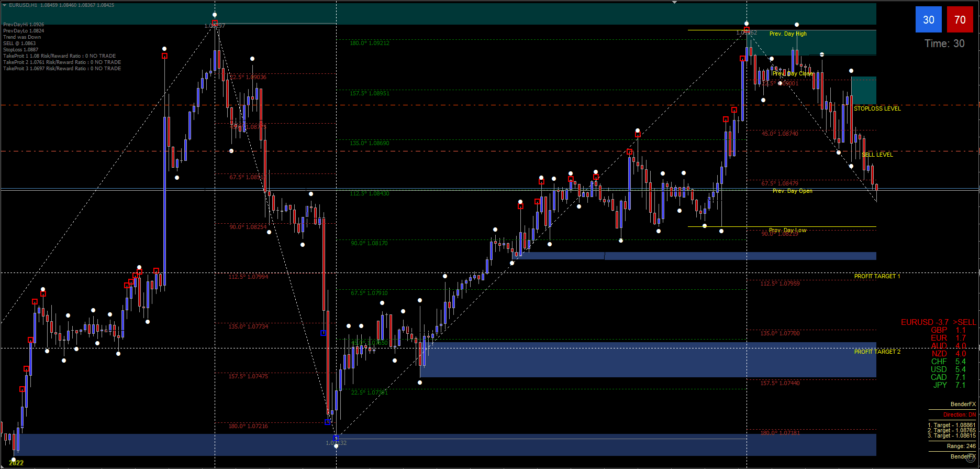Viewport: 980px width, 469px height.
Task: Click the chart shift triangle at top edge
Action: tap(674, 3)
